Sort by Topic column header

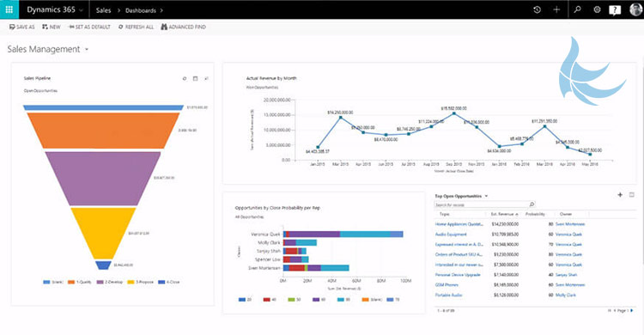[445, 214]
